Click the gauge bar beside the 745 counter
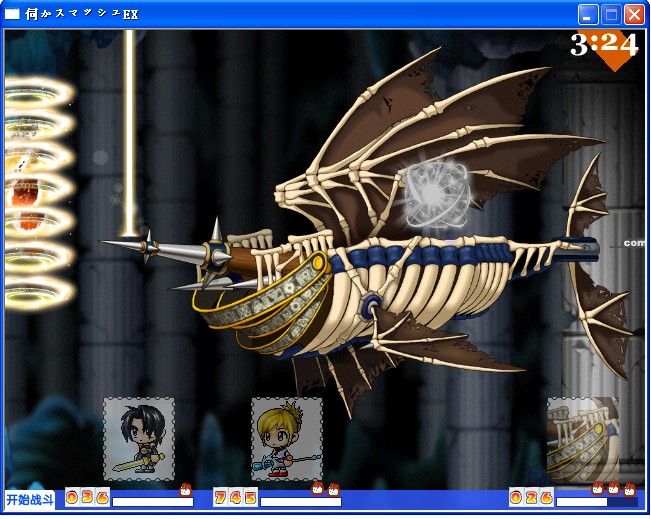This screenshot has height=519, width=651. click(301, 502)
